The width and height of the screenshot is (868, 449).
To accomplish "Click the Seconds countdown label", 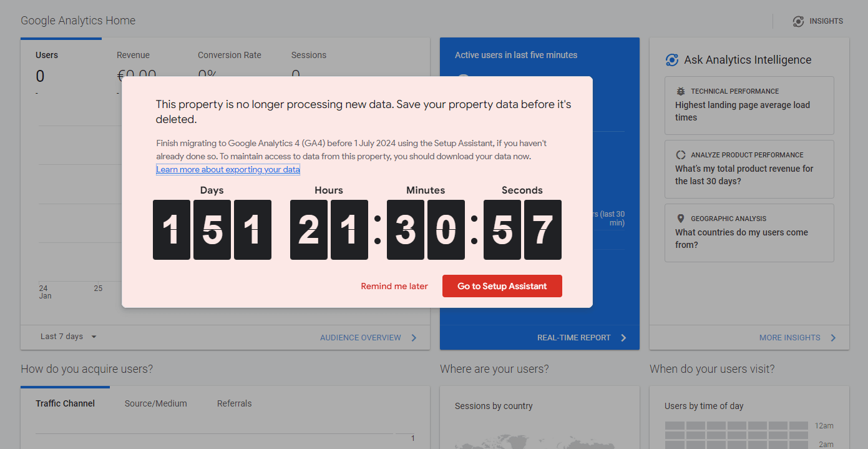I will pos(522,190).
